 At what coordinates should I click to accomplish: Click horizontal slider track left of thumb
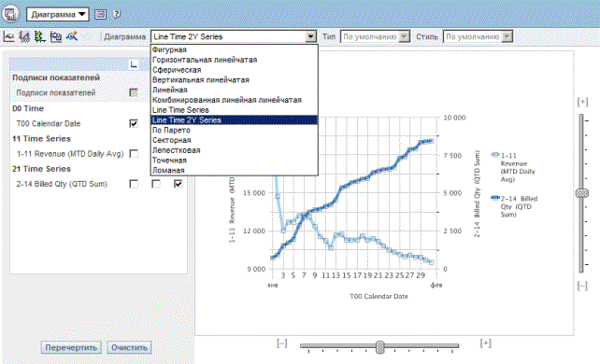point(338,345)
